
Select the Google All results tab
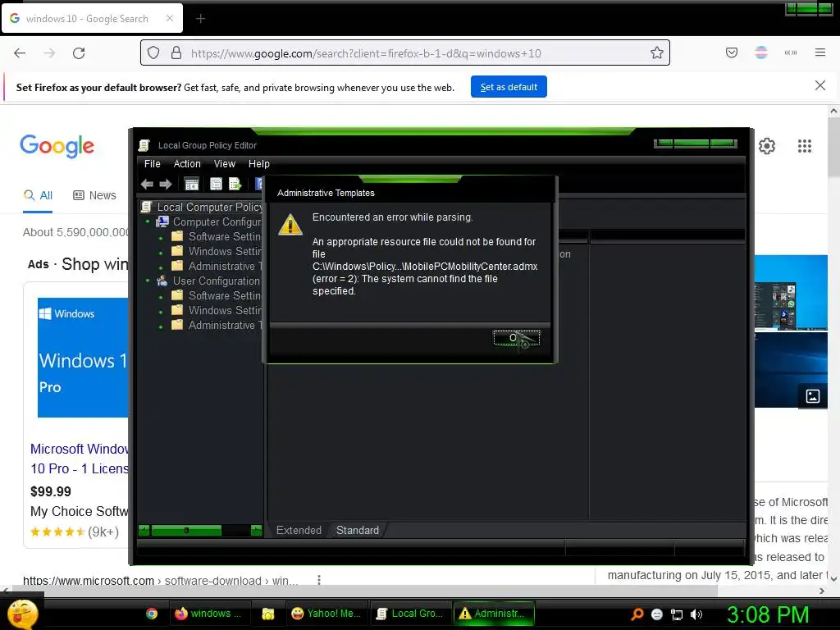38,195
